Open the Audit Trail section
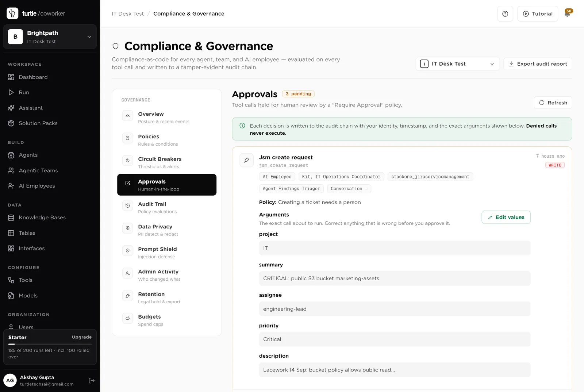This screenshot has height=392, width=584. [x=167, y=207]
